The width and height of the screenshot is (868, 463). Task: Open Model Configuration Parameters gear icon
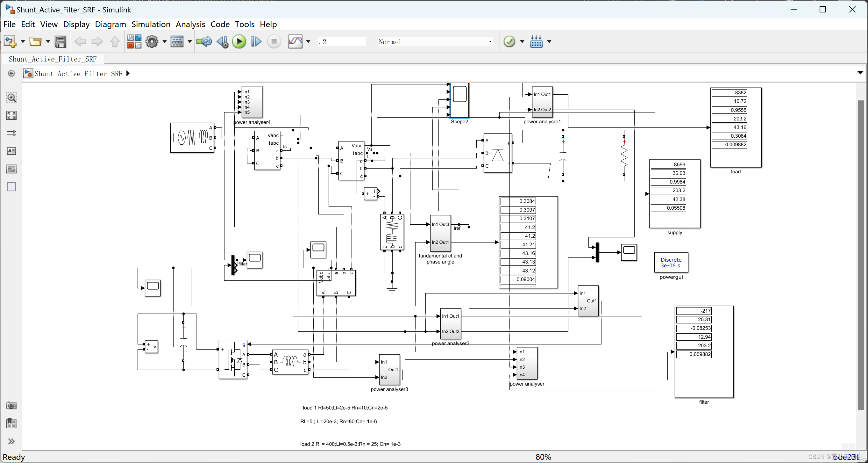click(152, 41)
